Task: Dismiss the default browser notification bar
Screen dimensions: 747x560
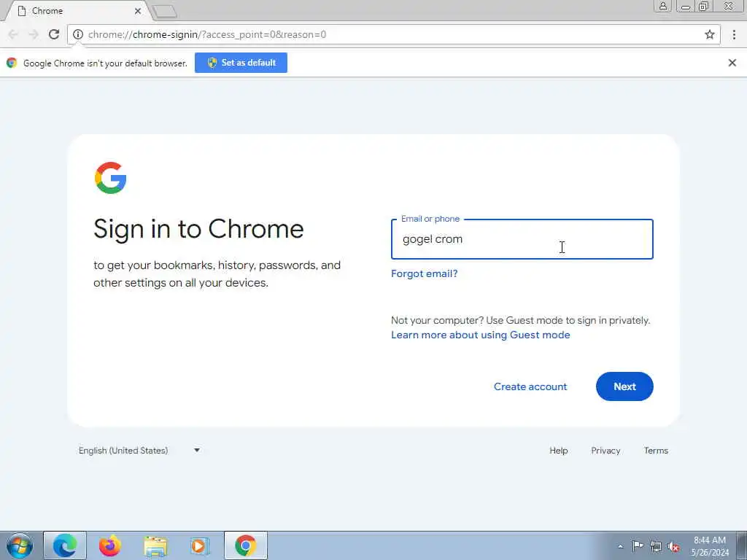Action: click(x=732, y=63)
